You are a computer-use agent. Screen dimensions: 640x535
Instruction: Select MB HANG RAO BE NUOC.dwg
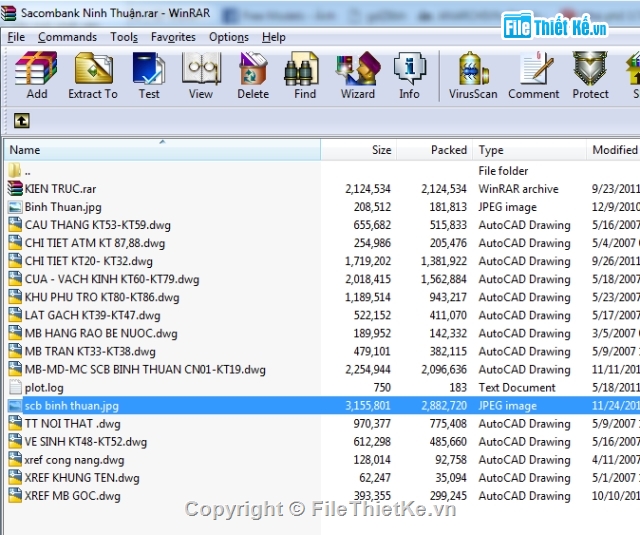[101, 333]
